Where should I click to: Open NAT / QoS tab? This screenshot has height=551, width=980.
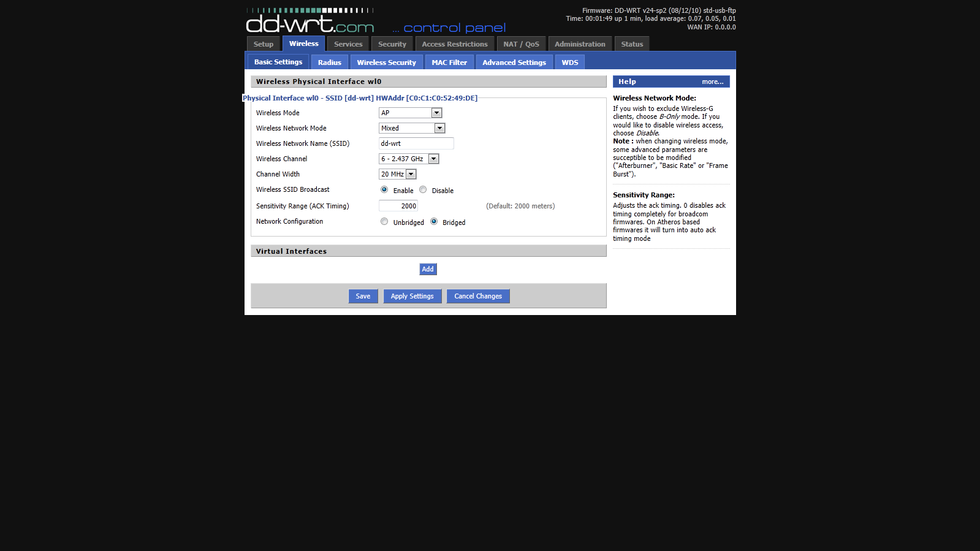pyautogui.click(x=522, y=44)
